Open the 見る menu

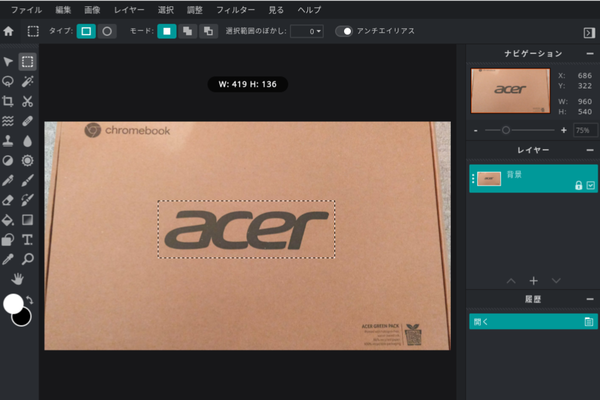click(x=276, y=10)
